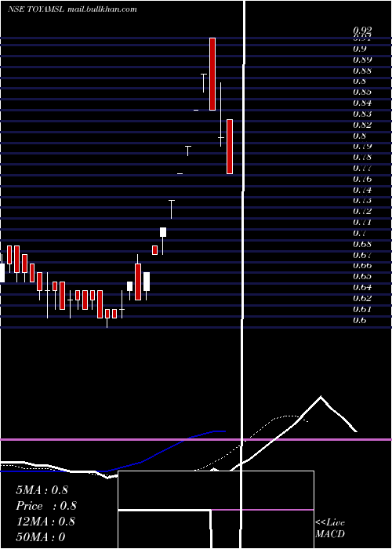Click the 0.88 price axis label
This screenshot has height=549, width=392.
tap(362, 71)
